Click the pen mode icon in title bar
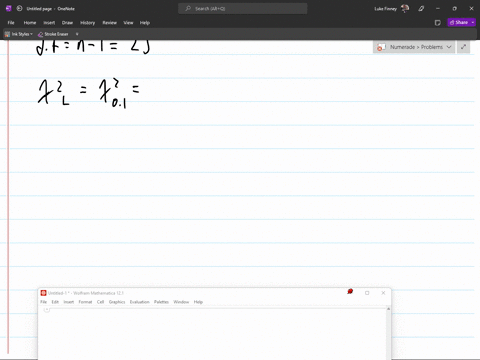Viewport: 480px width, 360px height. [421, 9]
